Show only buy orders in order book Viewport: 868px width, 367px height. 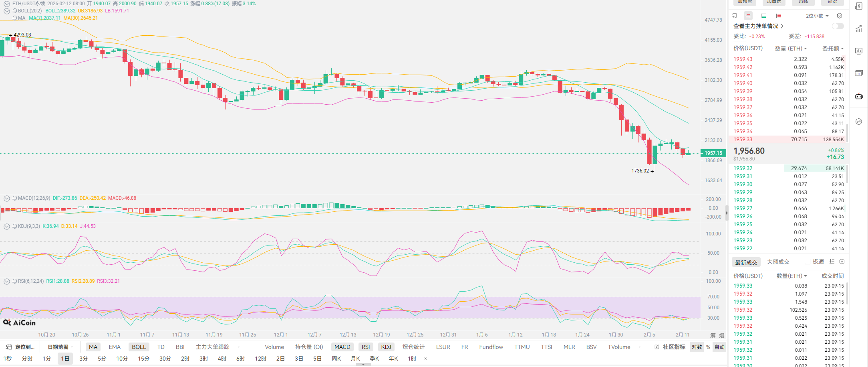pos(763,16)
